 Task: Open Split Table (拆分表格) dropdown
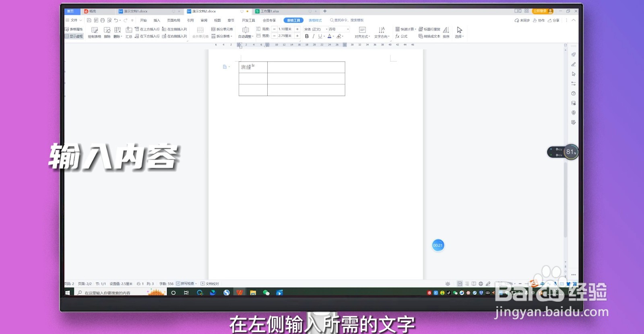coord(222,36)
